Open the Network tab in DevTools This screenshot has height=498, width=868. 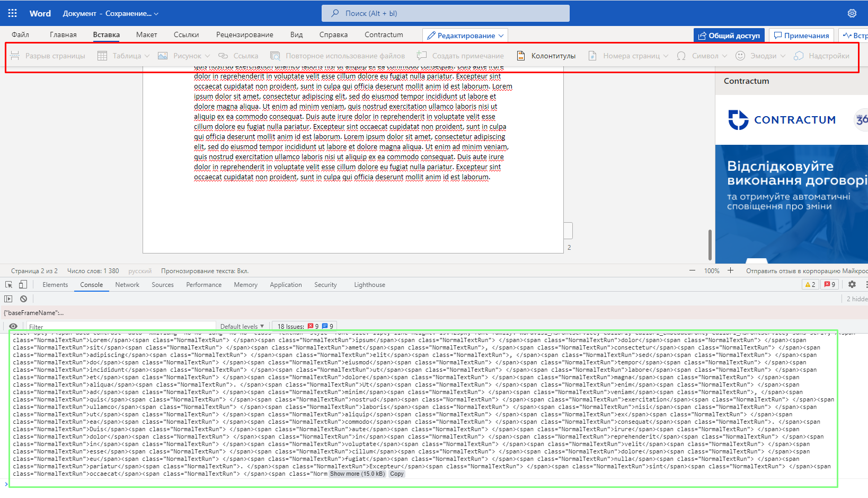click(x=127, y=284)
